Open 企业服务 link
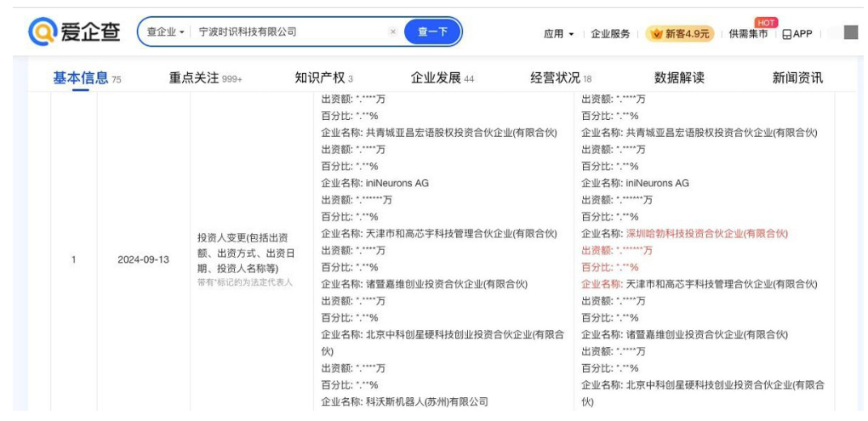The image size is (868, 421). click(610, 34)
